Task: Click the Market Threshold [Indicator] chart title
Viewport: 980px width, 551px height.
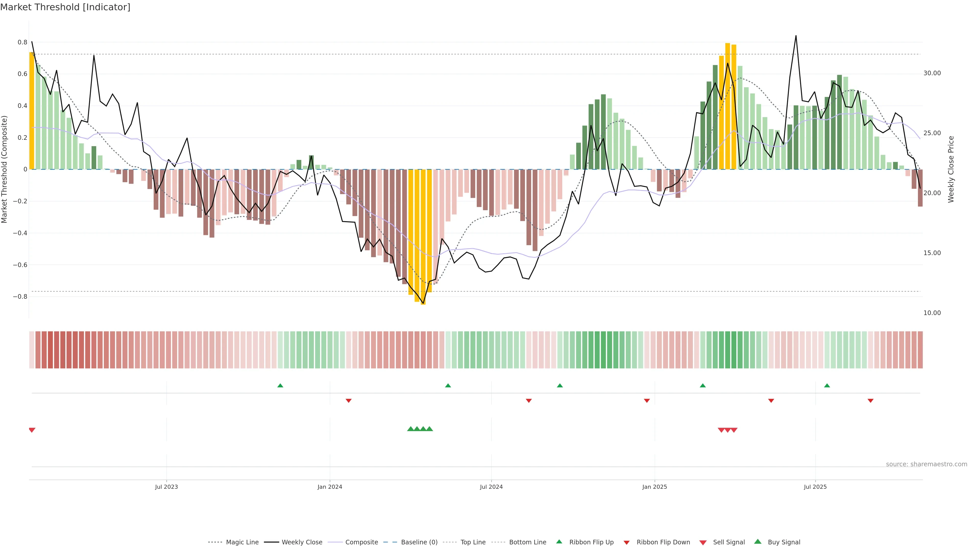Action: coord(65,7)
